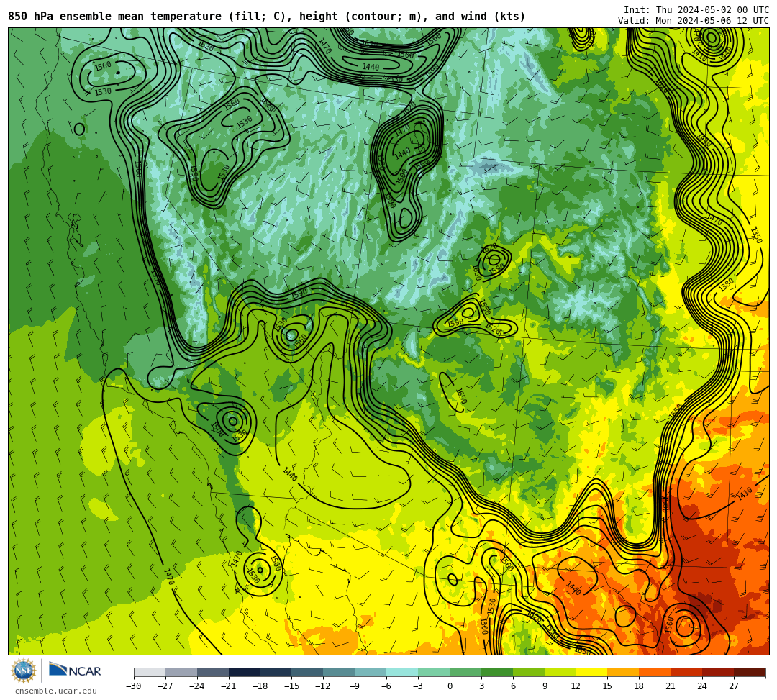Click the −27 colorbar tick label
Viewport: 777px width, 700px height.
pos(165,686)
